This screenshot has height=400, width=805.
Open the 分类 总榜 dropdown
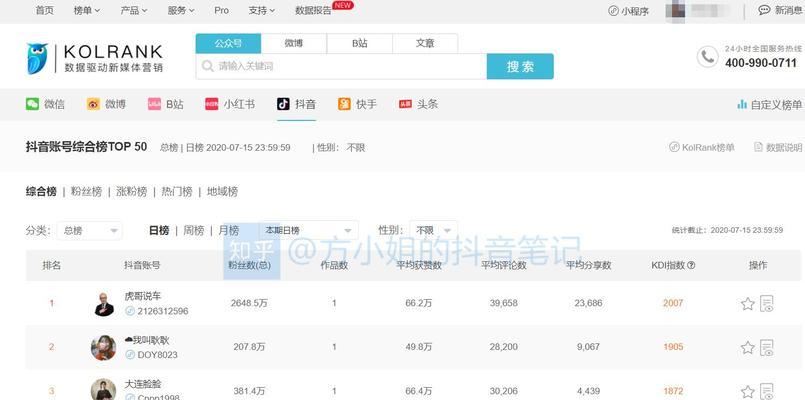pos(90,231)
